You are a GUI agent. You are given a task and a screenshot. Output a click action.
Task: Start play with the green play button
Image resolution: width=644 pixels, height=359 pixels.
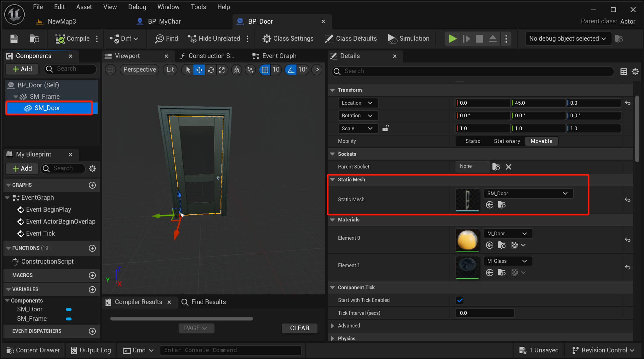pos(452,39)
